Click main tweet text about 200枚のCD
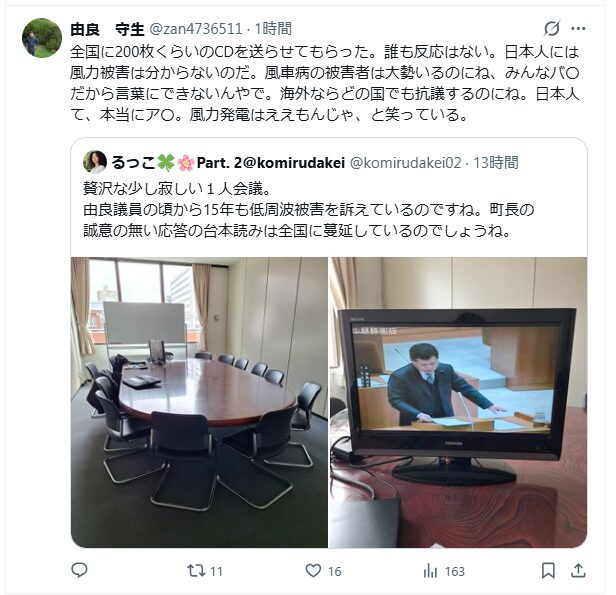The width and height of the screenshot is (616, 595). tap(324, 84)
